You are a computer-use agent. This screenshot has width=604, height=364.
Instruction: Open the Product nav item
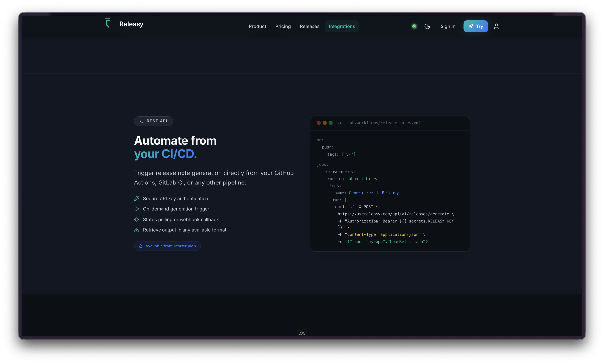point(257,26)
